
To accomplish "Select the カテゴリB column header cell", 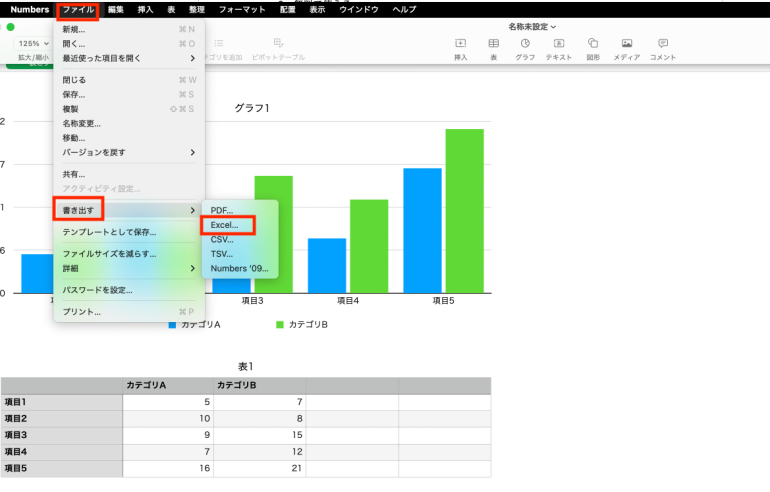I will point(259,385).
